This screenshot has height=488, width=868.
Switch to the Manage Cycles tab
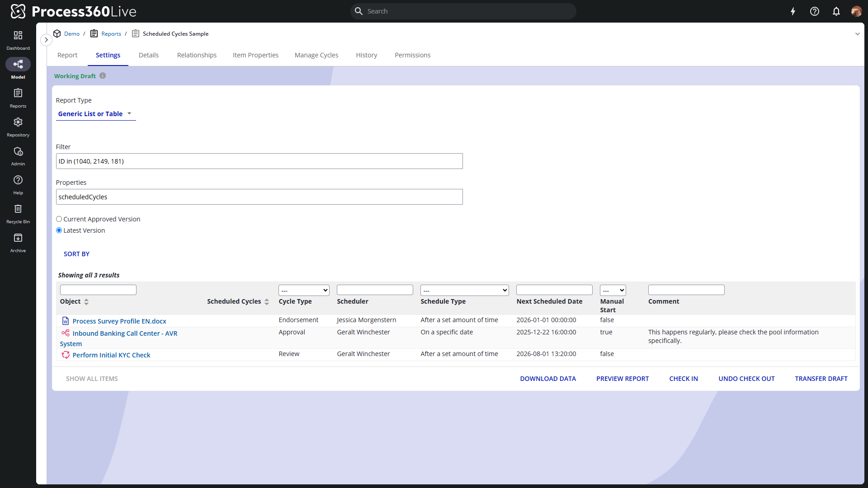316,55
